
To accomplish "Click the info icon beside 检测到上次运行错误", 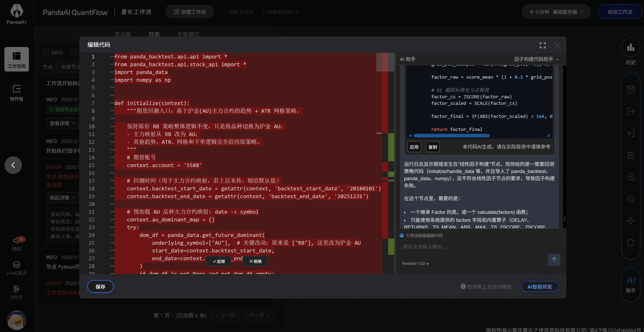I will [463, 286].
